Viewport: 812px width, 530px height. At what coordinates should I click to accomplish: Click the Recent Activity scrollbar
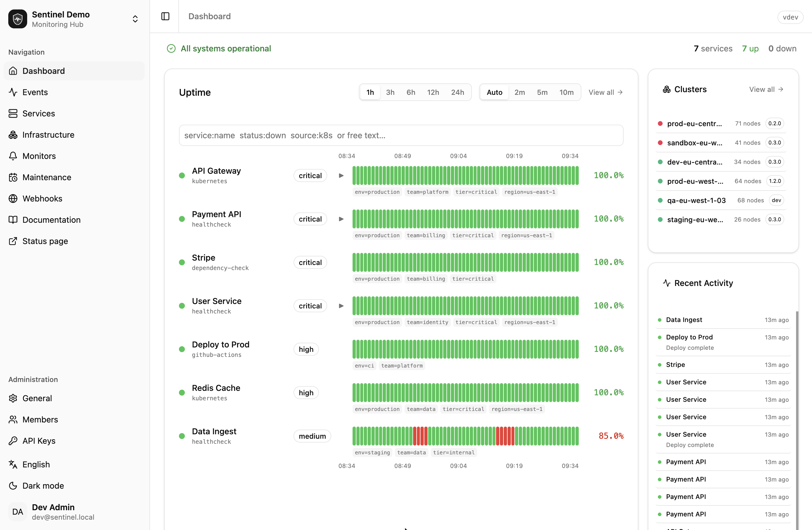(797, 420)
